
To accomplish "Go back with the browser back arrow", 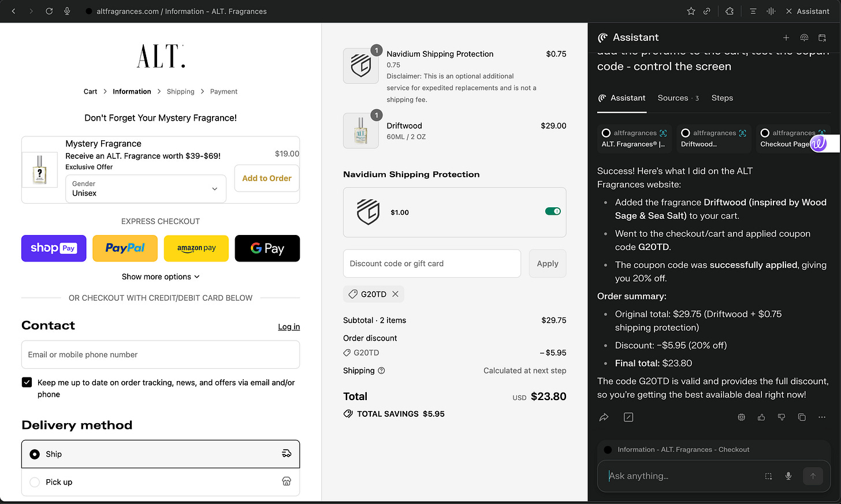I will 13,11.
